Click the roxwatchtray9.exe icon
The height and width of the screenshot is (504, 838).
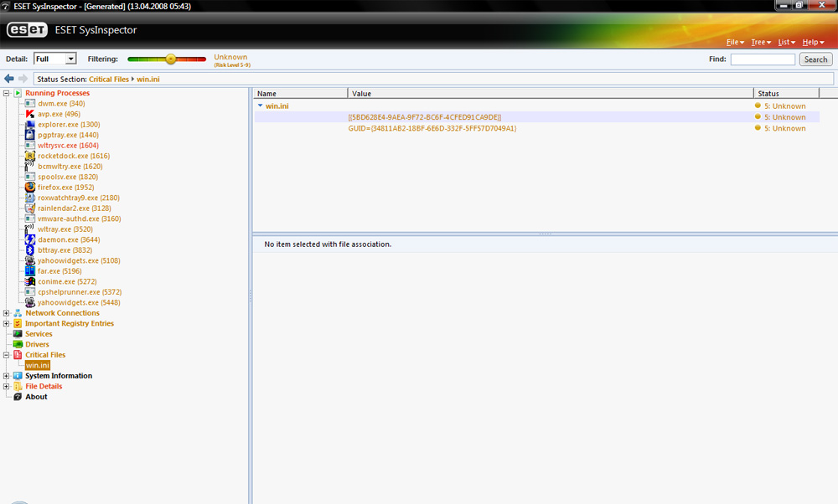click(x=30, y=198)
